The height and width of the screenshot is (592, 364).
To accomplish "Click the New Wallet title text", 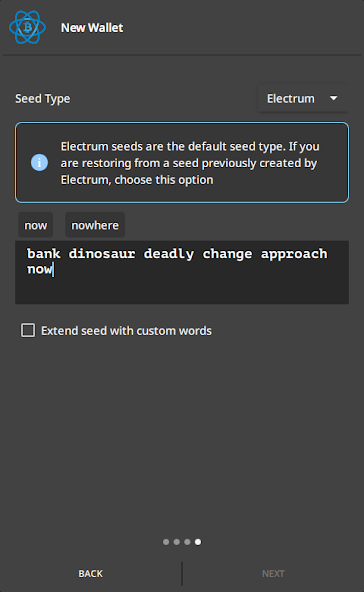I will (92, 28).
